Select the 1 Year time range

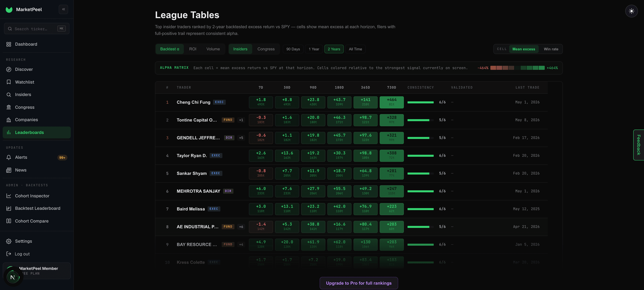pos(314,49)
